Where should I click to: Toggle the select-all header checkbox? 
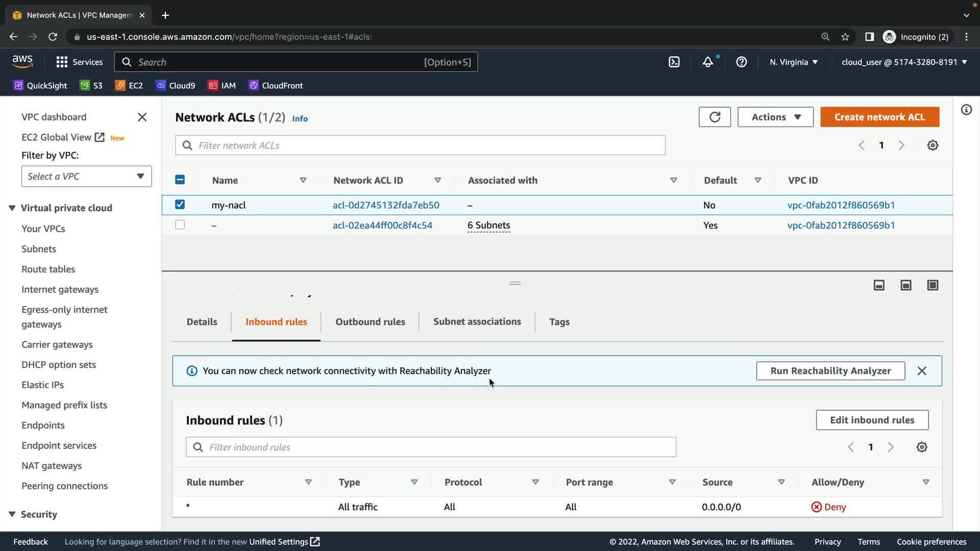click(x=180, y=180)
